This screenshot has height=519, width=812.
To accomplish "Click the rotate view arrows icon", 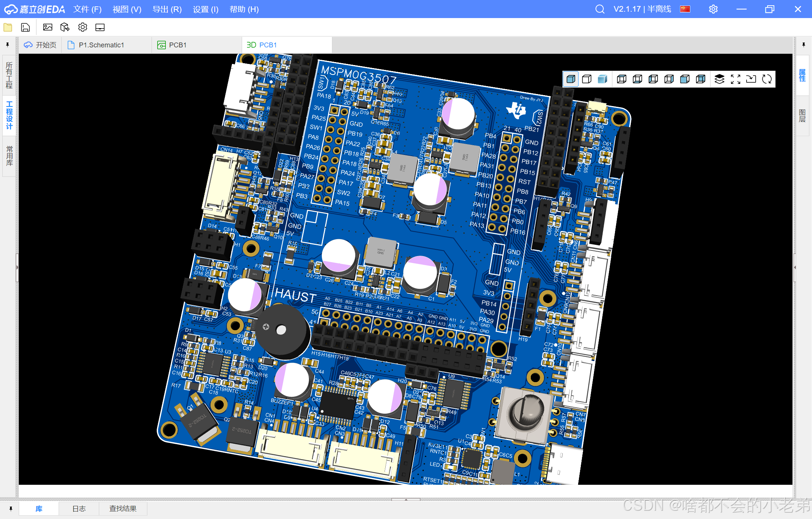I will pyautogui.click(x=767, y=79).
